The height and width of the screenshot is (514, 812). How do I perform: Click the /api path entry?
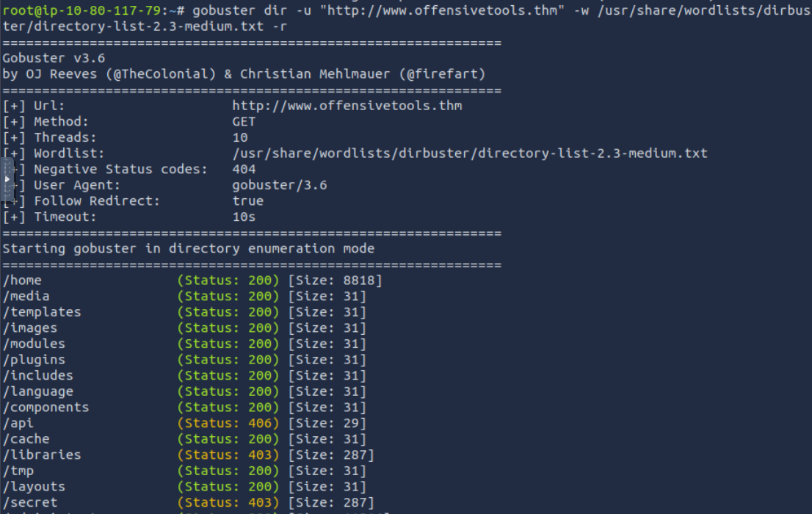pyautogui.click(x=18, y=423)
